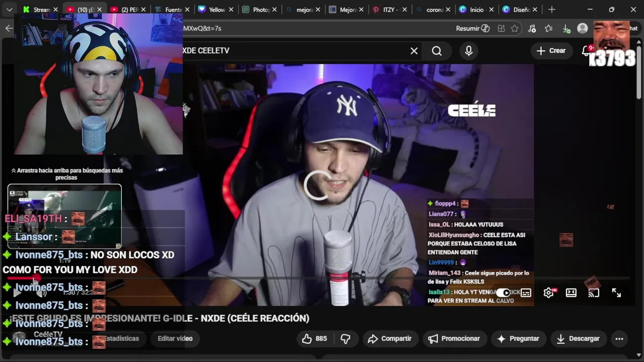This screenshot has width=644, height=362.
Task: Open the browser downloads icon
Action: (566, 29)
